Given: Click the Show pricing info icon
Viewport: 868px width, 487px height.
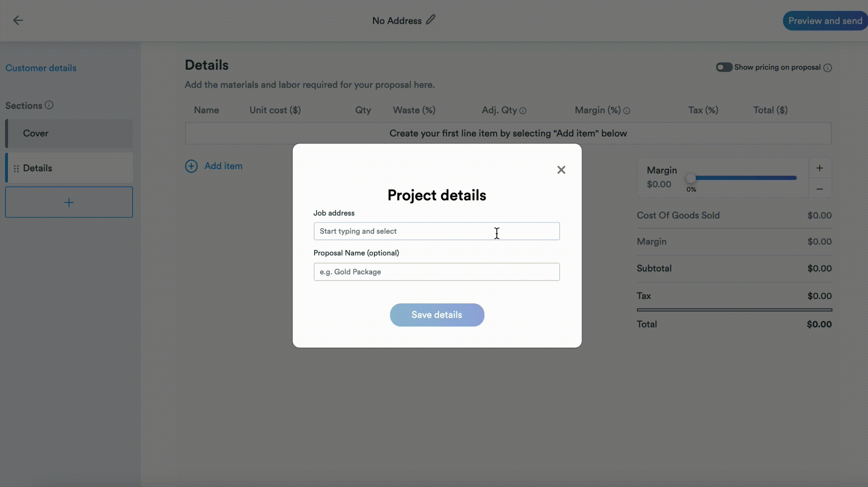Looking at the screenshot, I should click(828, 68).
